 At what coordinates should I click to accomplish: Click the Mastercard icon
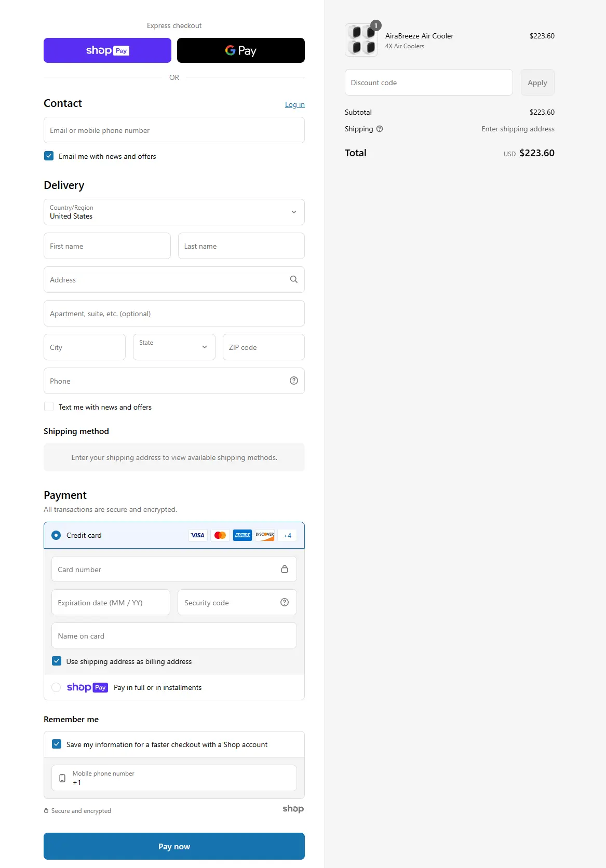(x=220, y=535)
